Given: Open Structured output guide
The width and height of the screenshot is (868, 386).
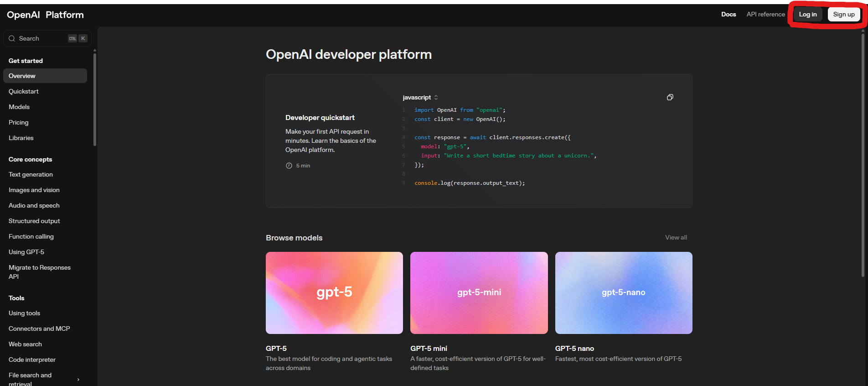Looking at the screenshot, I should point(34,221).
